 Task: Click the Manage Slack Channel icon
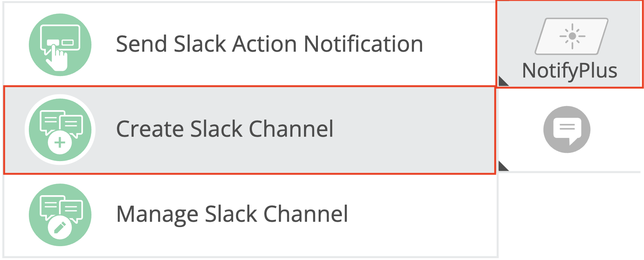60,215
